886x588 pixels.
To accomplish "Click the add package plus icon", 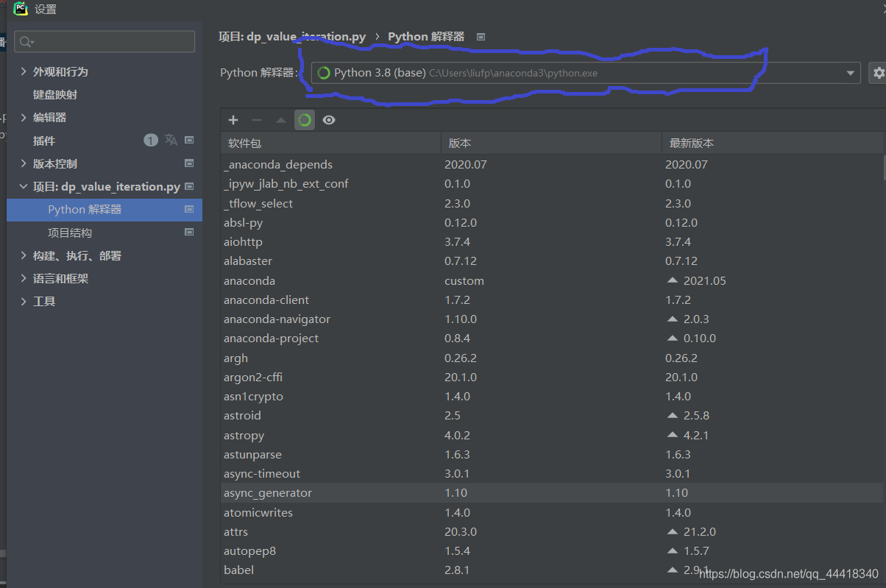I will [233, 120].
